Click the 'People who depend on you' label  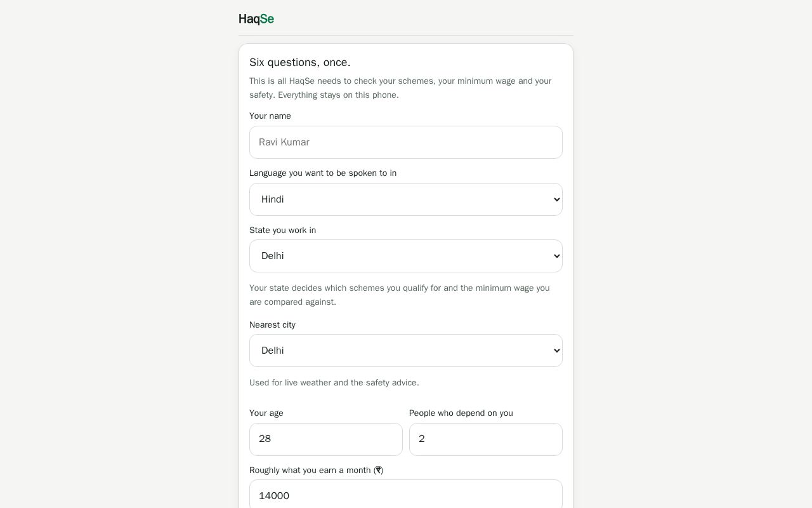[461, 413]
